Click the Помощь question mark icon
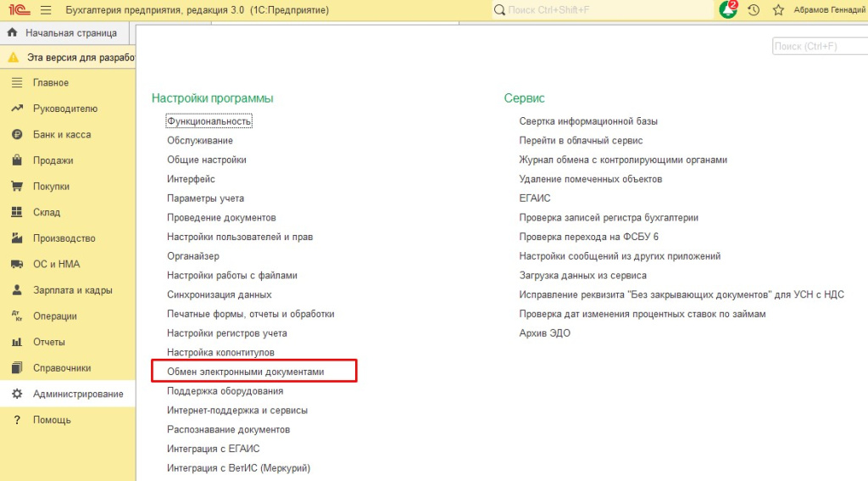The image size is (868, 481). point(17,419)
